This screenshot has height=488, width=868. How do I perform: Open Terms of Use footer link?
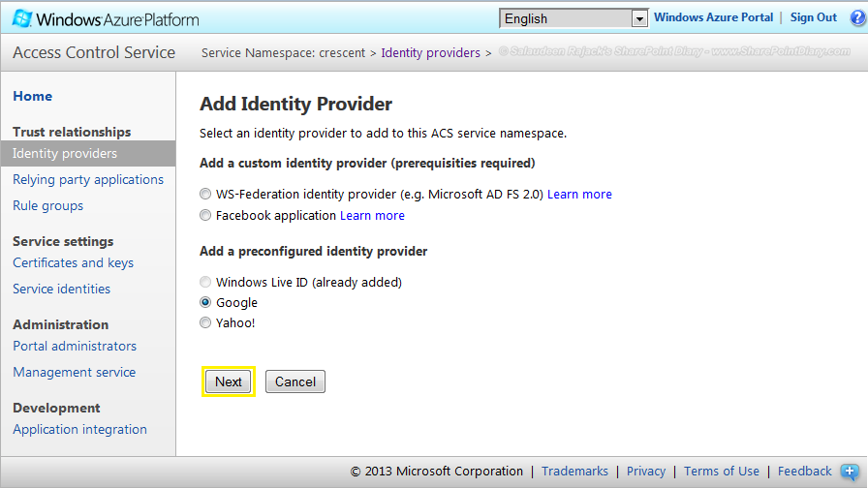pos(722,472)
